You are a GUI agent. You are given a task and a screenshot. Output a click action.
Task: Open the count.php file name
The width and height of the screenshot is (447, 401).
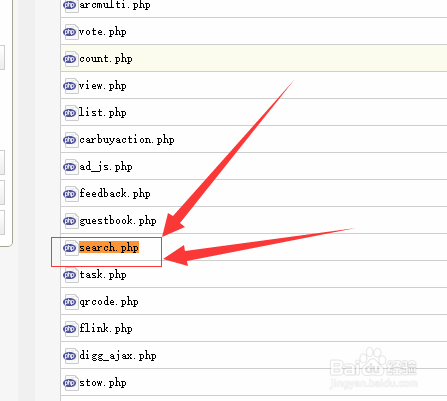point(106,59)
